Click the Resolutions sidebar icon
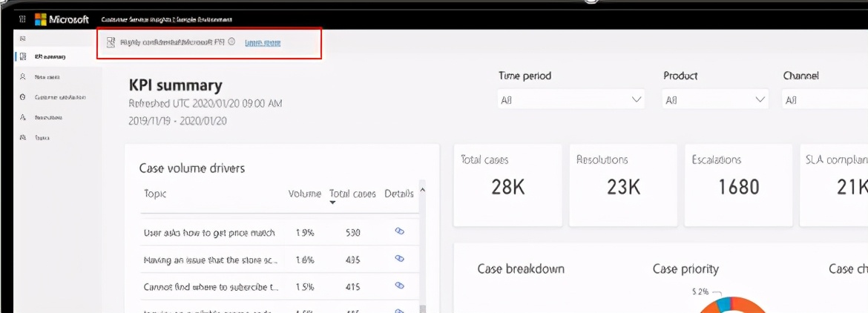 [x=23, y=117]
